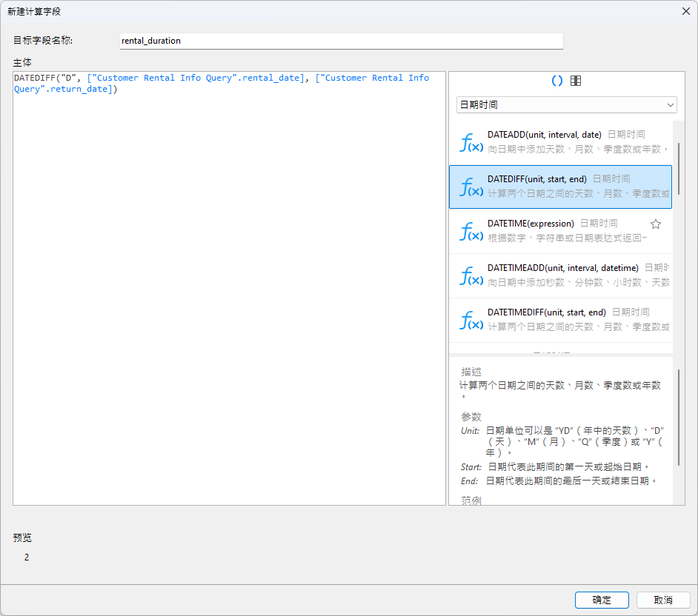Click the rental_duration name field

coord(342,41)
